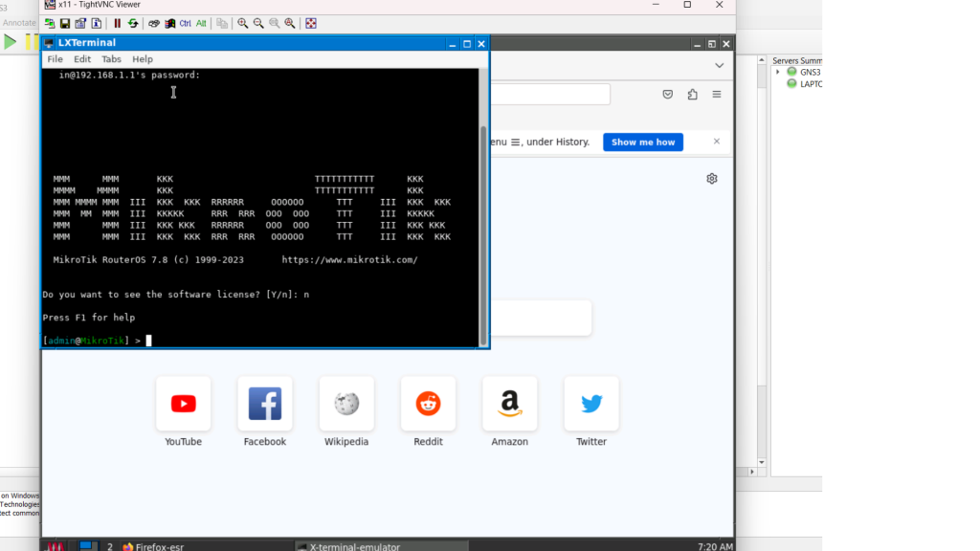Open Firefox extensions puzzle icon
This screenshot has height=551, width=980.
coord(692,94)
